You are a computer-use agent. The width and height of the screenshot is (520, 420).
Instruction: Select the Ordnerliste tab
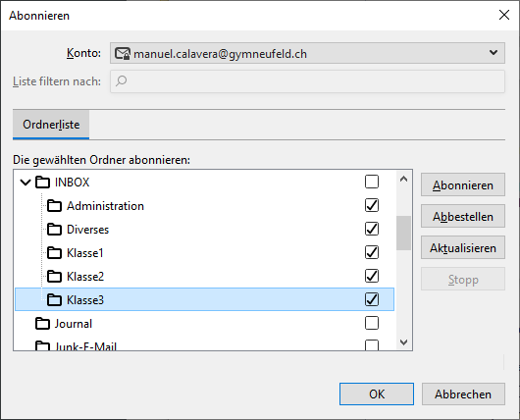51,125
